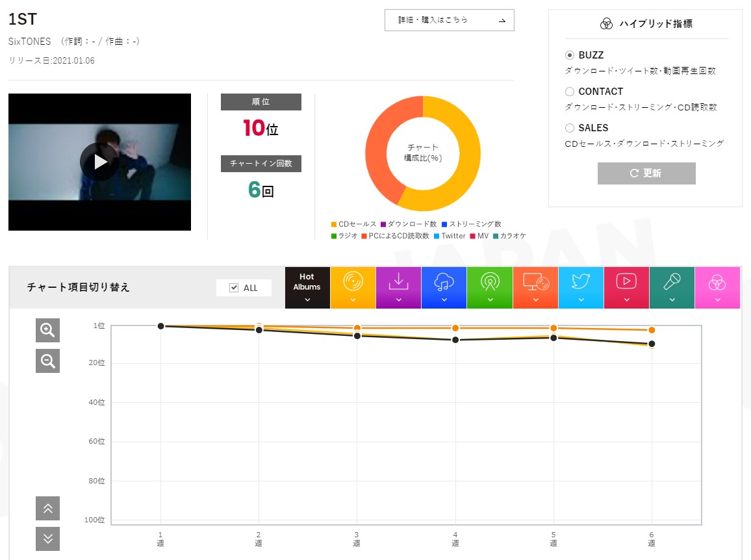Click week 1 data point on graph
The image size is (751, 560).
[161, 325]
